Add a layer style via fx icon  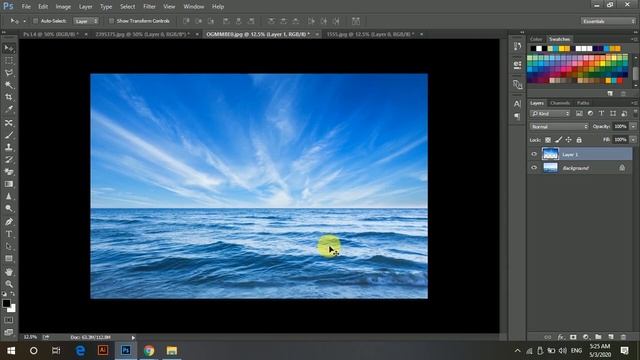pyautogui.click(x=561, y=337)
